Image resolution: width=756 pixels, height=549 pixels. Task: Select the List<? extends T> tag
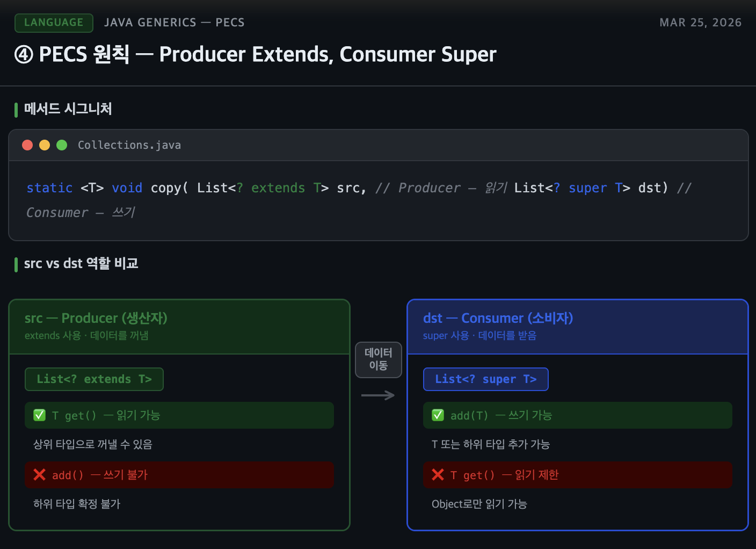94,379
